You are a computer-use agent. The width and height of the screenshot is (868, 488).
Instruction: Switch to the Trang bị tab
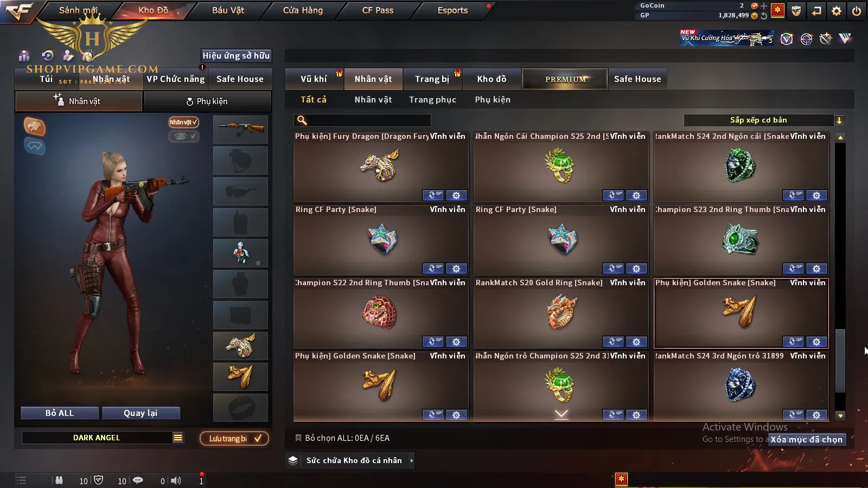(x=432, y=79)
